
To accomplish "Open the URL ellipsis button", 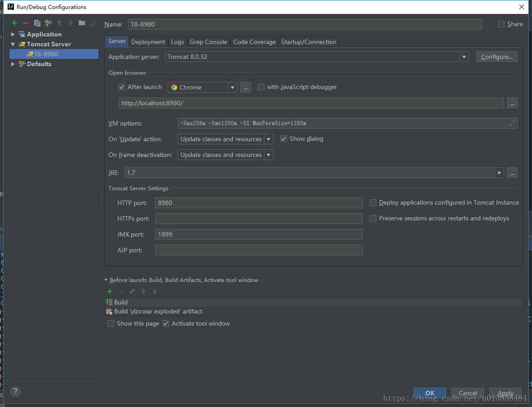I will (512, 103).
